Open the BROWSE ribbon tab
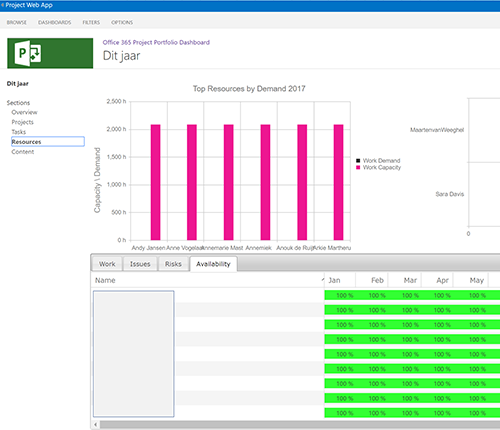500x430 pixels. [x=17, y=22]
